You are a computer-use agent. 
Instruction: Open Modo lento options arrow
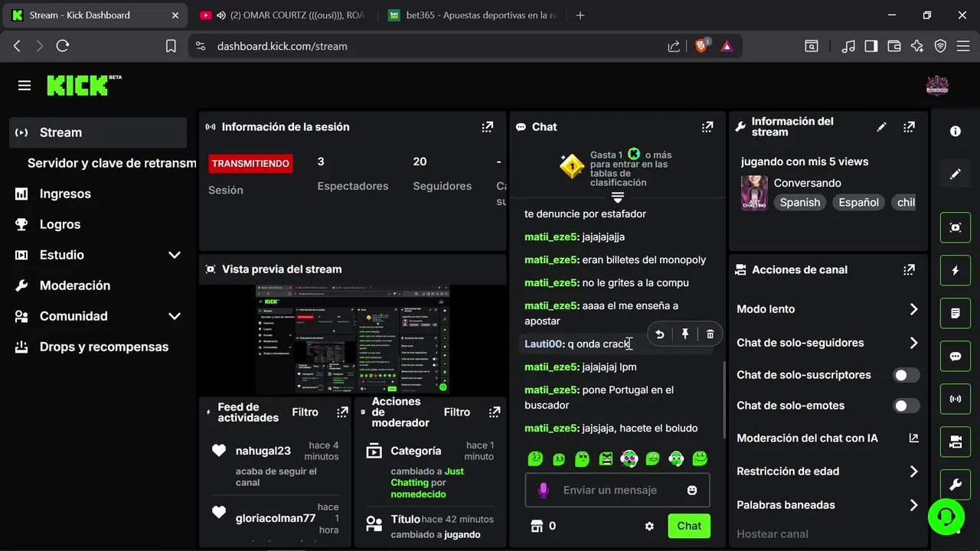point(913,309)
